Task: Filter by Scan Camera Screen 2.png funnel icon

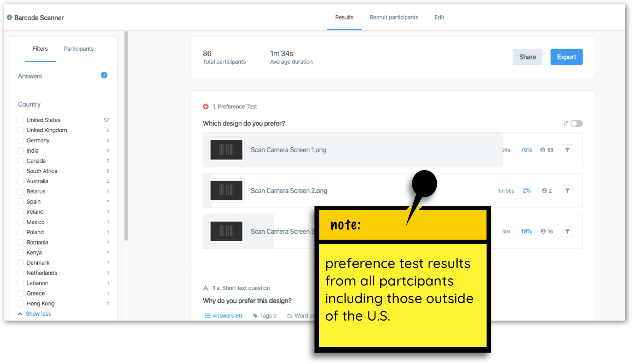Action: (x=567, y=191)
